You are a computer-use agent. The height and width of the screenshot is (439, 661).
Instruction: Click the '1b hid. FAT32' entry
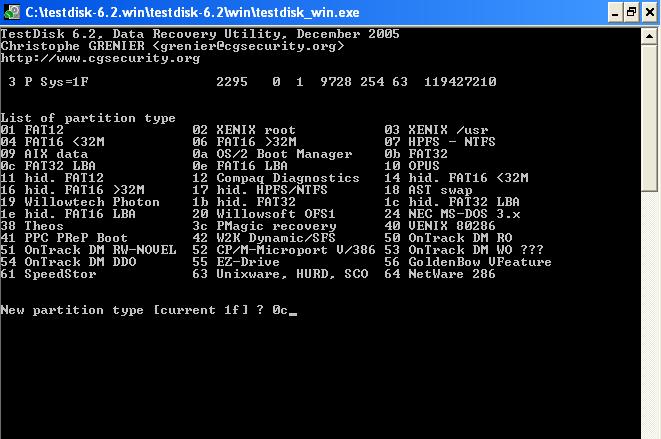point(244,202)
